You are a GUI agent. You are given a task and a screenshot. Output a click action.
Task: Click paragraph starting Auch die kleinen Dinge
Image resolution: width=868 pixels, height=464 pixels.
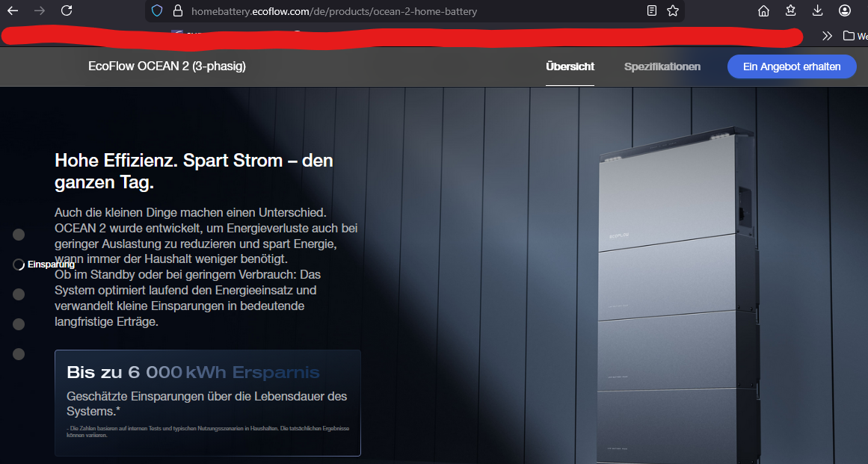[x=206, y=235]
